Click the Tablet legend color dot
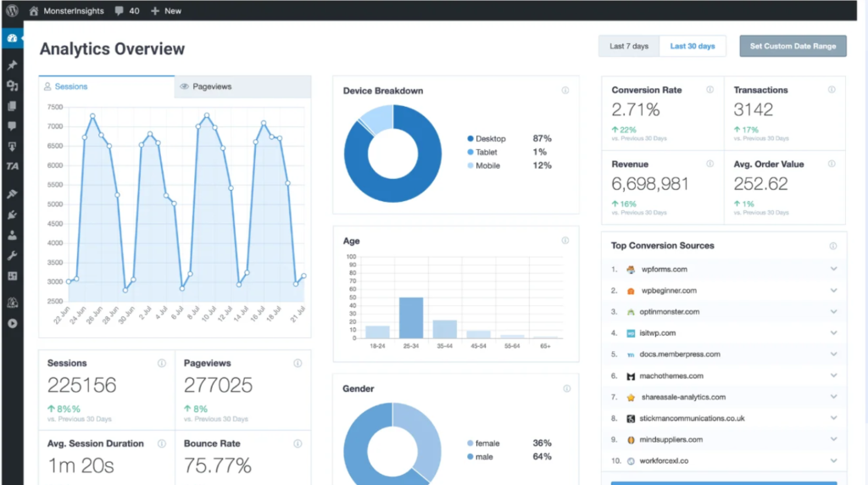Viewport: 868px width, 485px height. (x=470, y=152)
